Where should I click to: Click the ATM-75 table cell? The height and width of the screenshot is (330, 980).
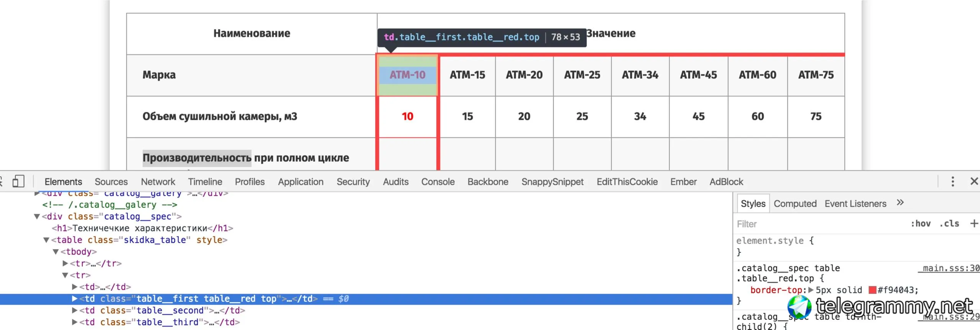pyautogui.click(x=816, y=75)
